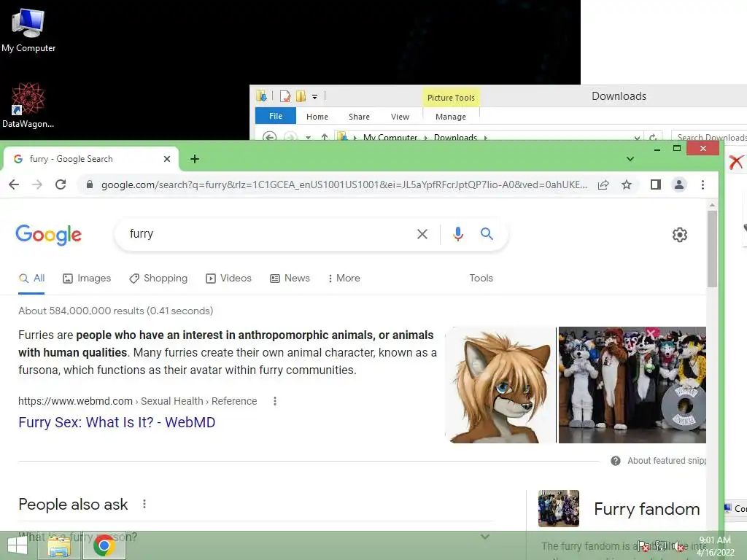Click About featured snippets help icon

point(616,461)
